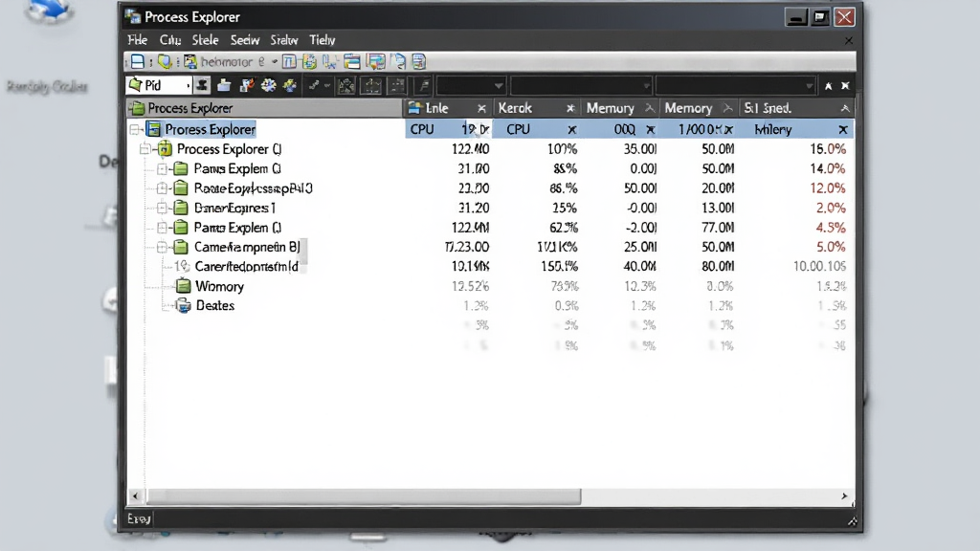
Task: Open the middle dark combo box dropdown
Action: pos(646,85)
